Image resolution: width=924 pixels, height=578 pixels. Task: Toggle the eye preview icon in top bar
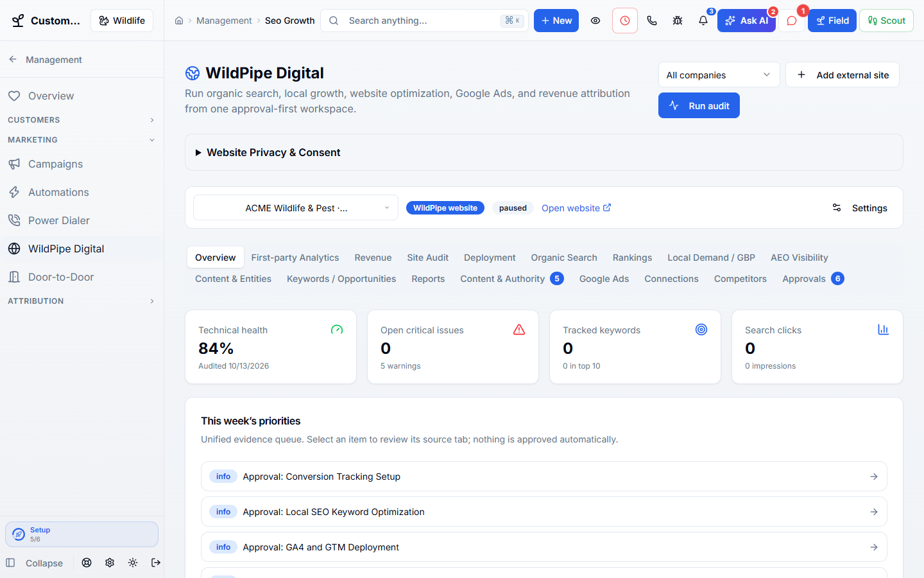[x=595, y=21]
